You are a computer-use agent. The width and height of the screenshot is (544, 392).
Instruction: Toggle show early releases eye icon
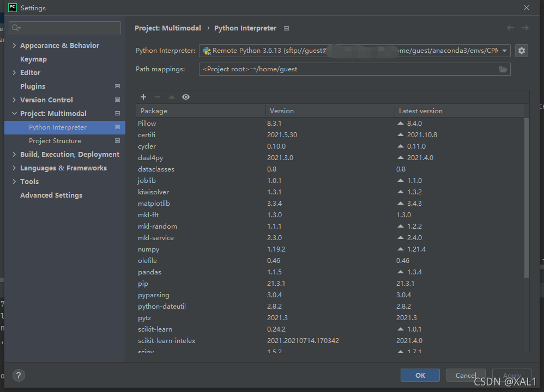(186, 97)
